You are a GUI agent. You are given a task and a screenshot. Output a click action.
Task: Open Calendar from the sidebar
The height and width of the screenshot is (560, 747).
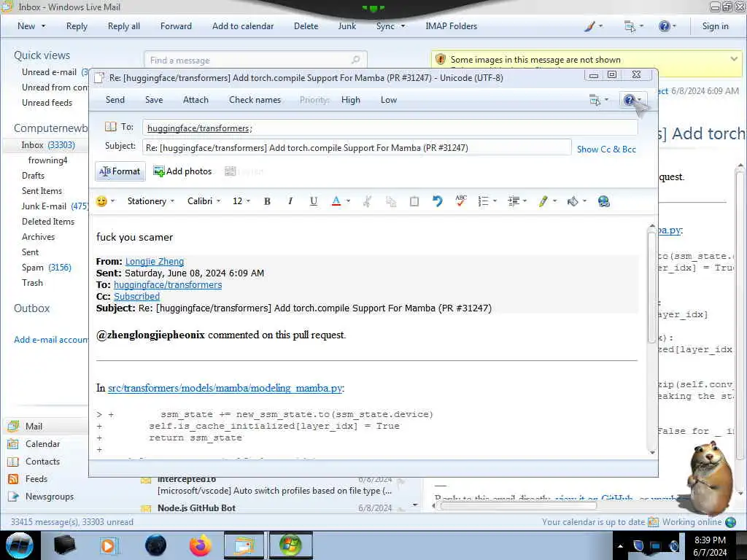point(42,444)
